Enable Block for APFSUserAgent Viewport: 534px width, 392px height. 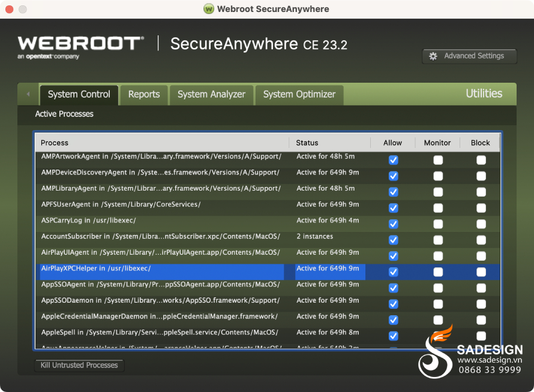481,208
